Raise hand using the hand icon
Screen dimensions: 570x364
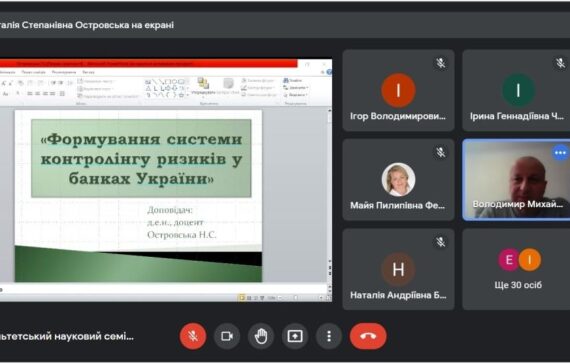(x=261, y=336)
